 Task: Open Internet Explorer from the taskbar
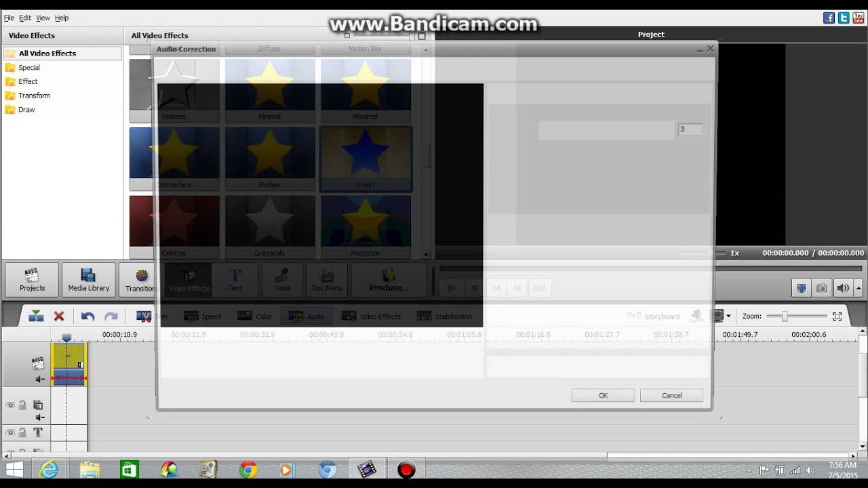pos(50,470)
